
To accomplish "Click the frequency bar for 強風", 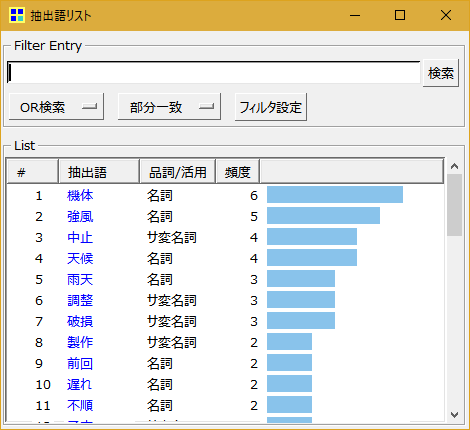I will click(323, 215).
